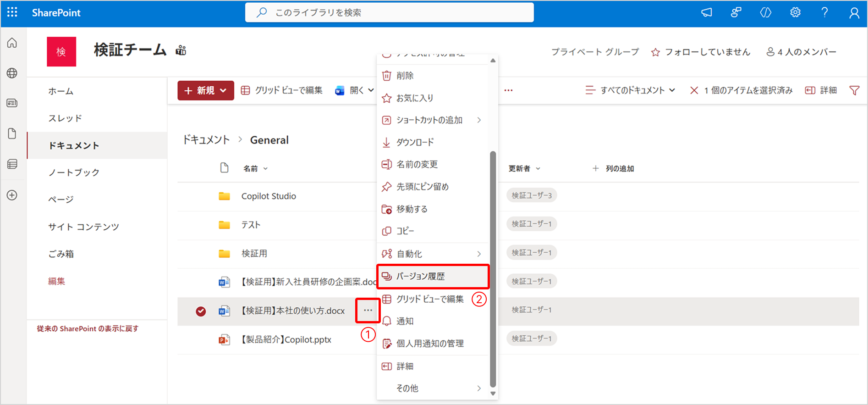Viewport: 868px width, 405px height.
Task: Click the globe icon in left rail
Action: [x=12, y=73]
